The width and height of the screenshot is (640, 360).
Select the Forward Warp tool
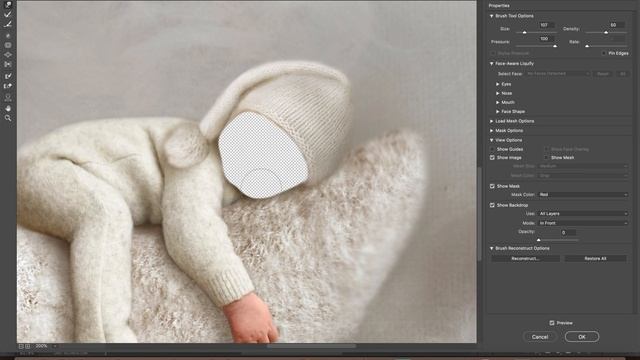coord(8,5)
